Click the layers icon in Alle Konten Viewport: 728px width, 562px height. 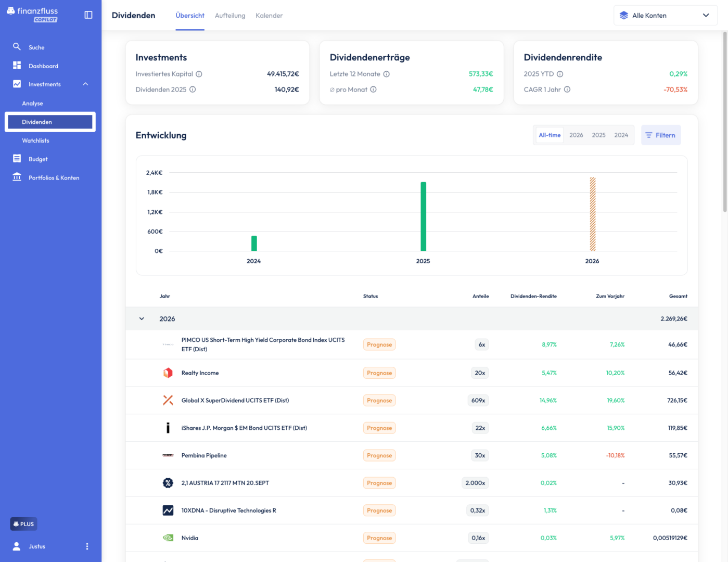pos(624,15)
